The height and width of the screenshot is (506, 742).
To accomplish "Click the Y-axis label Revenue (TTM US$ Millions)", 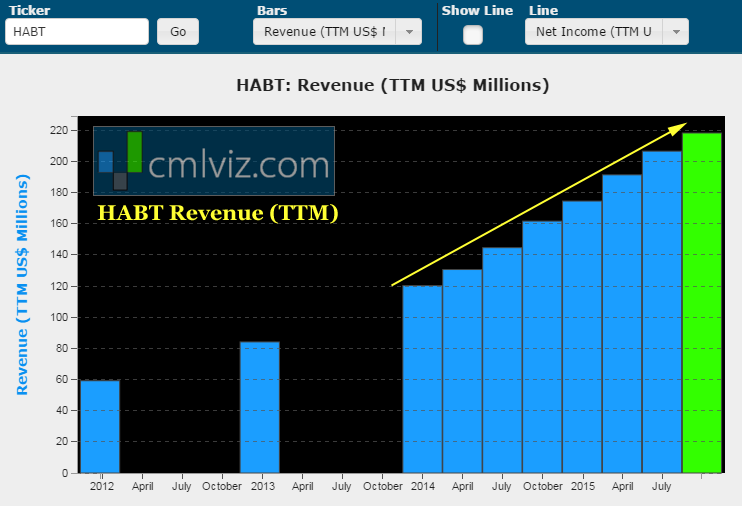I will pyautogui.click(x=22, y=285).
